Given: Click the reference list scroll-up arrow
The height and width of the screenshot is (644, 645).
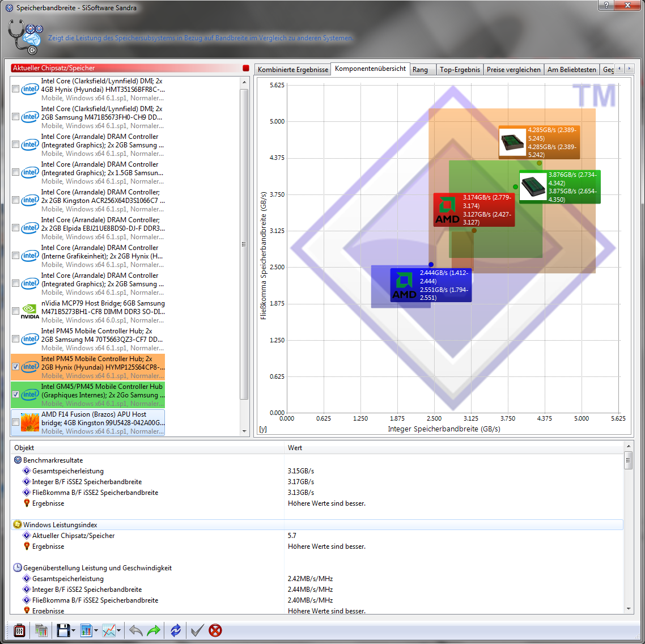Looking at the screenshot, I should tap(244, 82).
